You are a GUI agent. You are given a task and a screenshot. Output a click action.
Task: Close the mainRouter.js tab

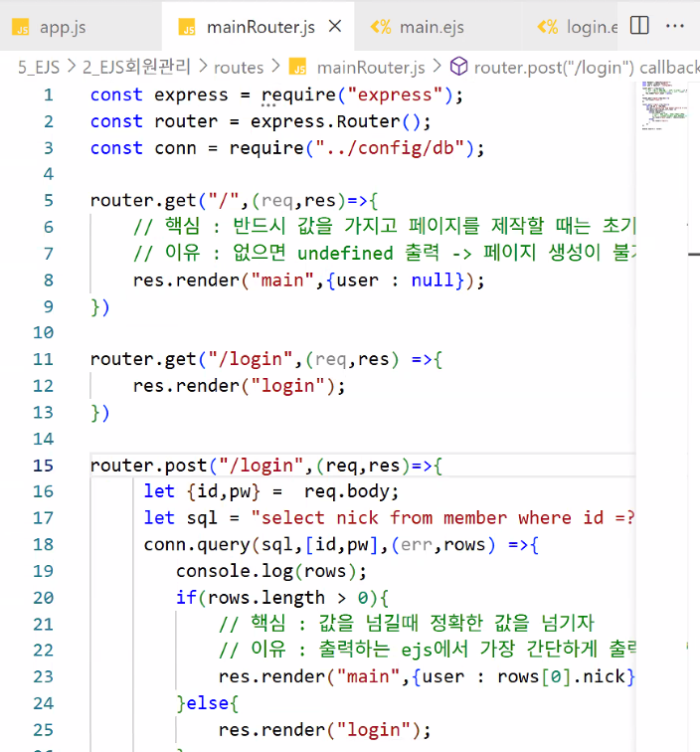(335, 26)
